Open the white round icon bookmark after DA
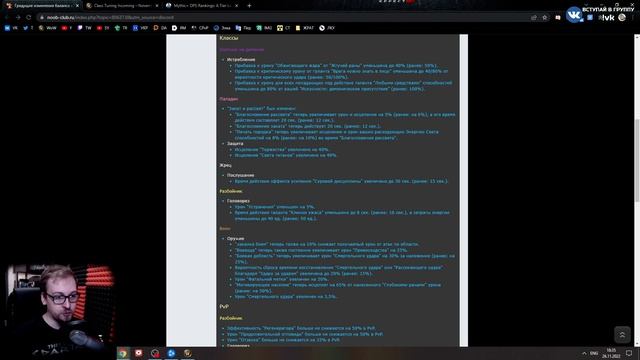Screen dimensions: 640x360 coord(179,28)
